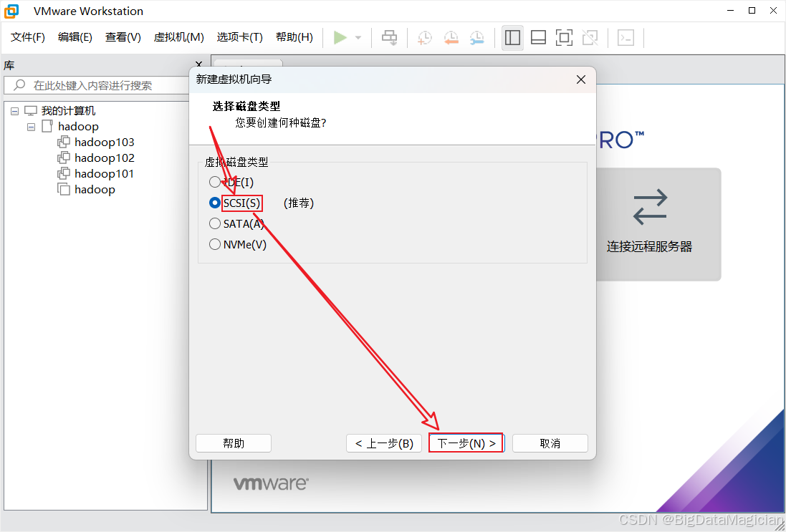786x532 pixels.
Task: Select hadoop101 in the library tree
Action: coord(105,174)
